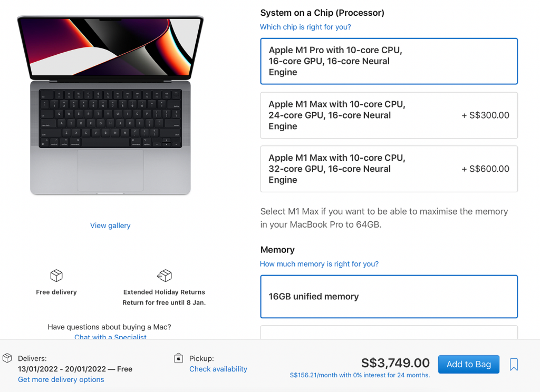Screen dimensions: 540x392
Task: Click the View gallery link
Action: (x=110, y=226)
